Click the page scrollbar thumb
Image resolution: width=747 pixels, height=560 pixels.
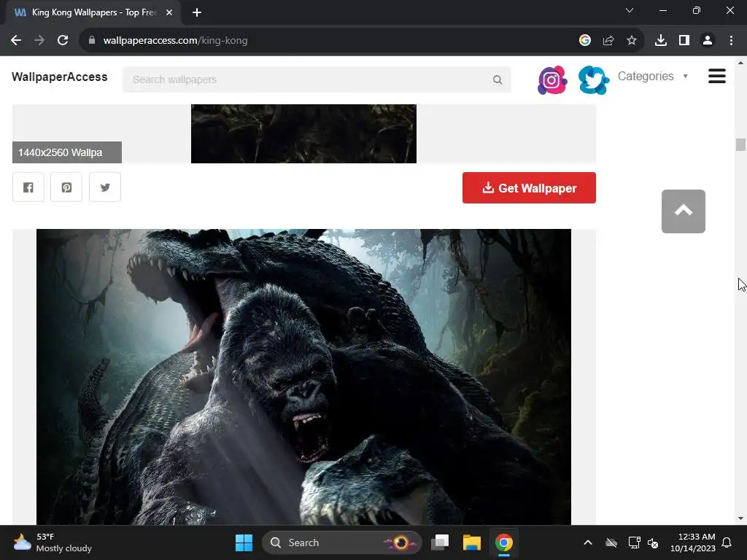[740, 145]
